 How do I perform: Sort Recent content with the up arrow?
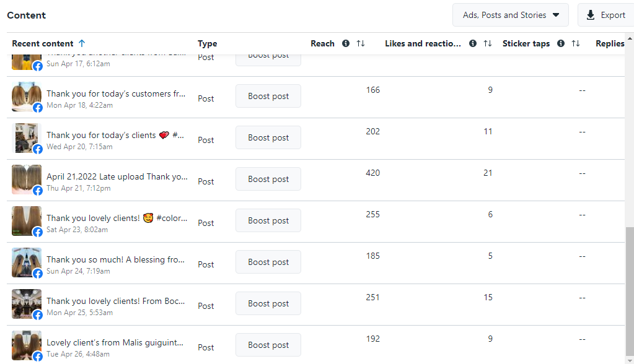(x=82, y=43)
